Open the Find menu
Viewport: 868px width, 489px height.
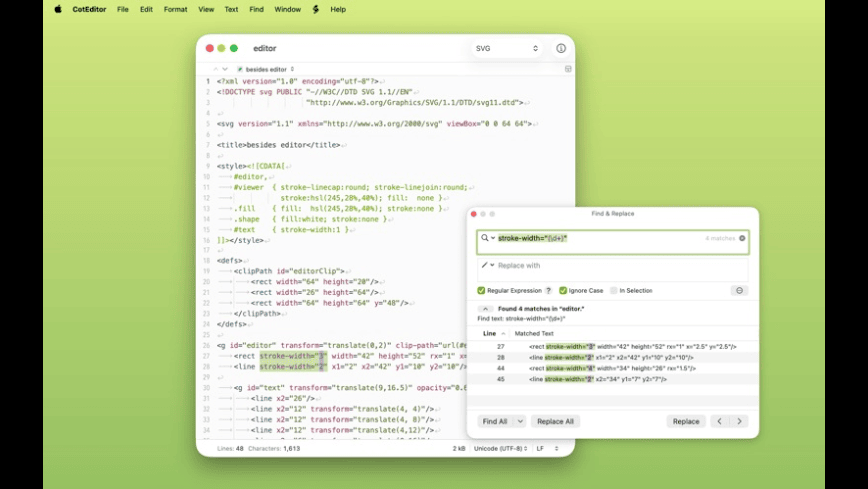click(x=256, y=9)
